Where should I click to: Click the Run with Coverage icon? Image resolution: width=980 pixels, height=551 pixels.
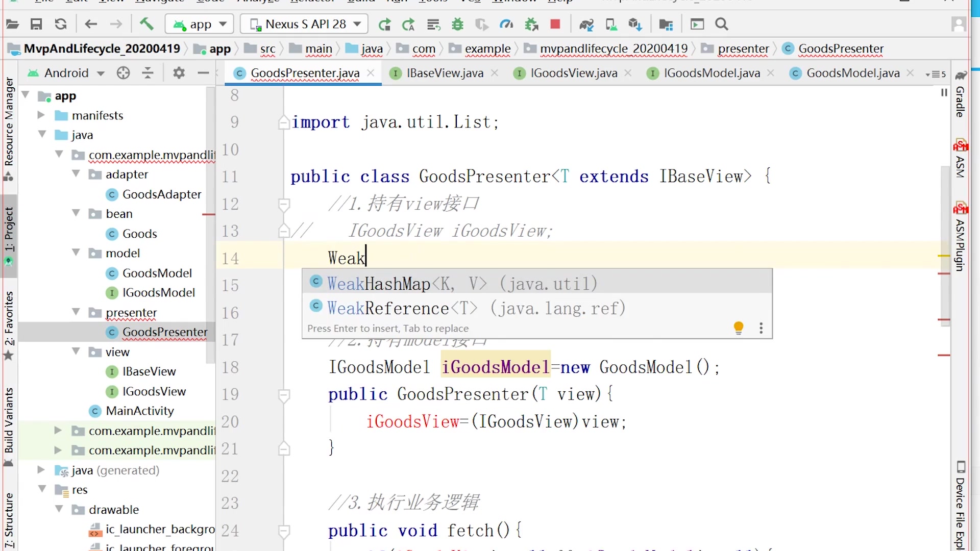[481, 24]
